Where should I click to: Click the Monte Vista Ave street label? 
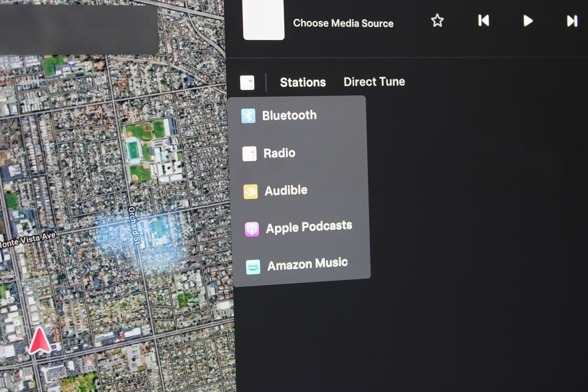click(28, 239)
